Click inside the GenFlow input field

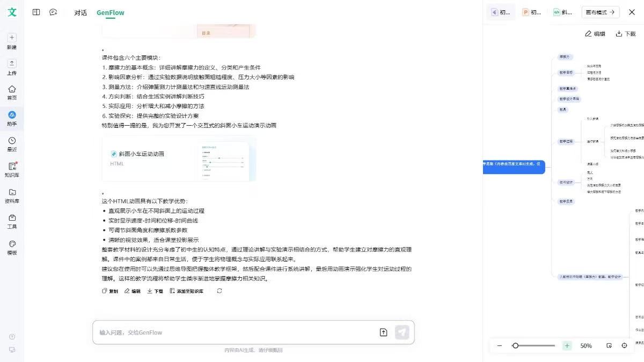pos(215,332)
